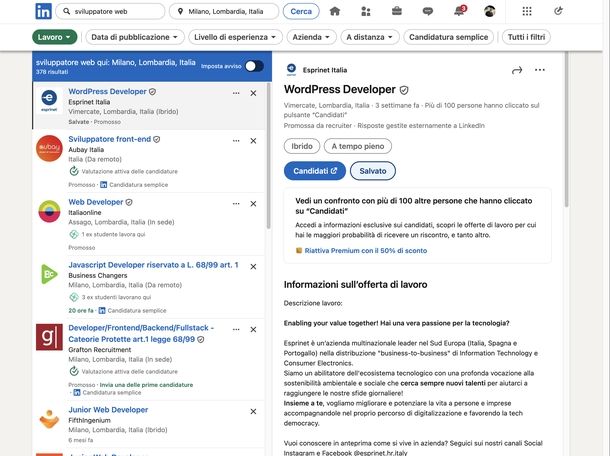
Task: Open Esprinet Italia company link in detail
Action: point(325,70)
